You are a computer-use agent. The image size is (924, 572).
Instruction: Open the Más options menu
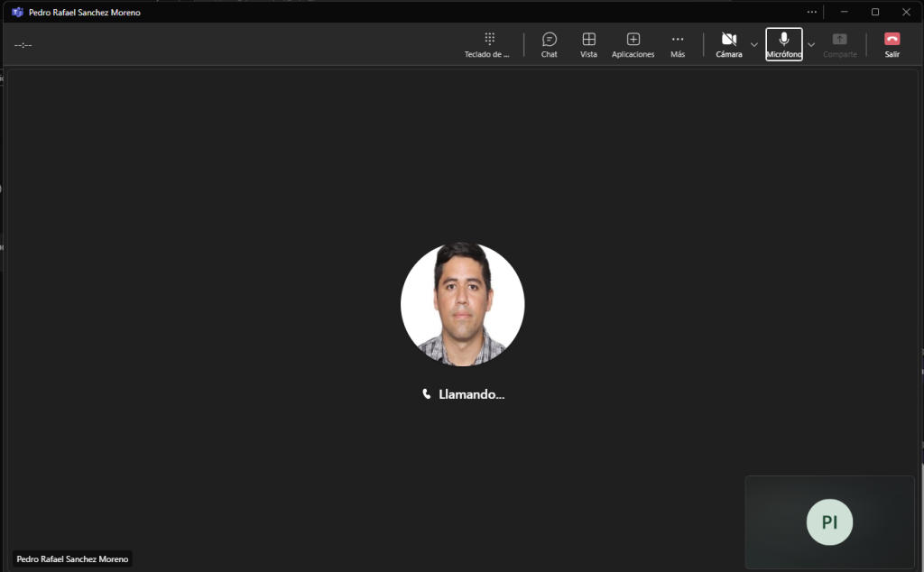677,44
